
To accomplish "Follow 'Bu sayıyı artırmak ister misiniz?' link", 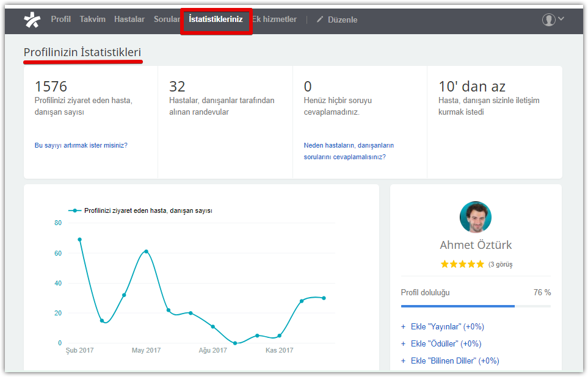I will [81, 145].
